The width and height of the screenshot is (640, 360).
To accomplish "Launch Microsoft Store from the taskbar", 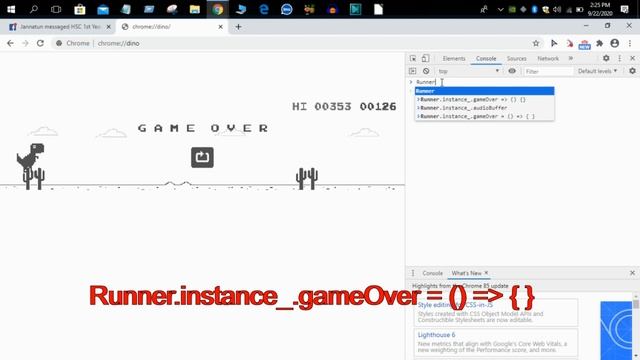I will (x=80, y=9).
